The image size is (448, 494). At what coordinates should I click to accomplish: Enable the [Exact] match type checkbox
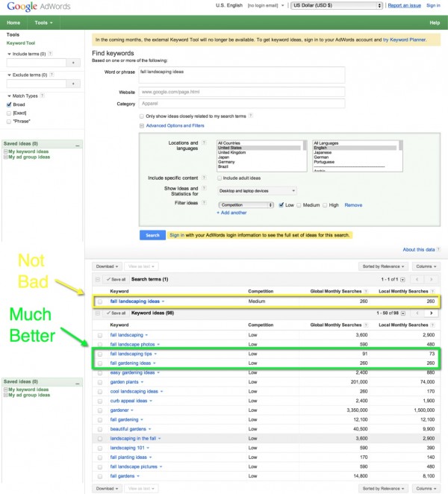click(9, 113)
